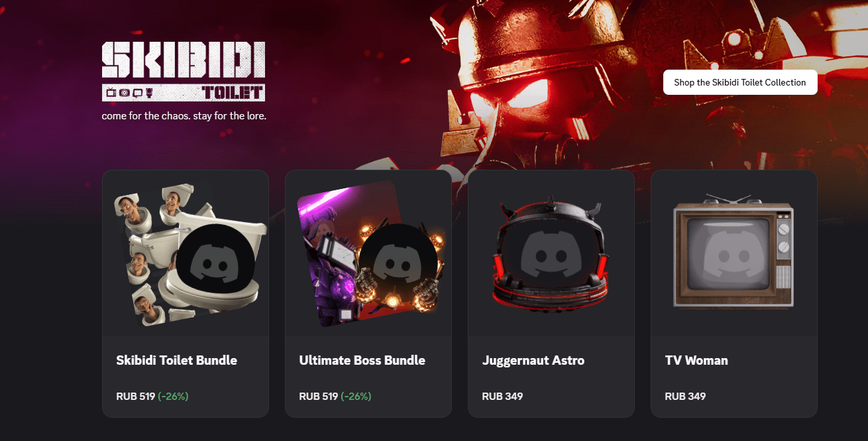This screenshot has height=441, width=868.
Task: Select the Juggernaut Astro helmet decoration image
Action: point(551,254)
